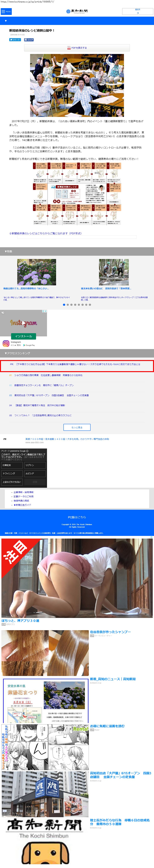Switch to PC版はこちら

click(77, 517)
